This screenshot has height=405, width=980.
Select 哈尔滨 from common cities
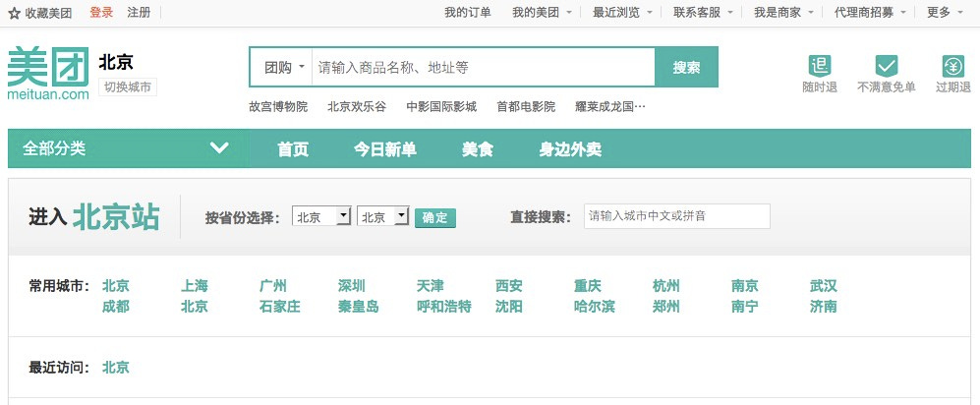pos(595,307)
